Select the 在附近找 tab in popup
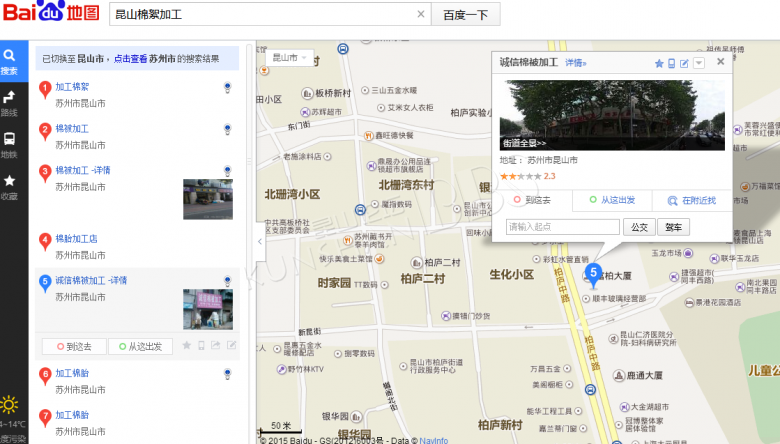Image resolution: width=780 pixels, height=444 pixels. (692, 200)
